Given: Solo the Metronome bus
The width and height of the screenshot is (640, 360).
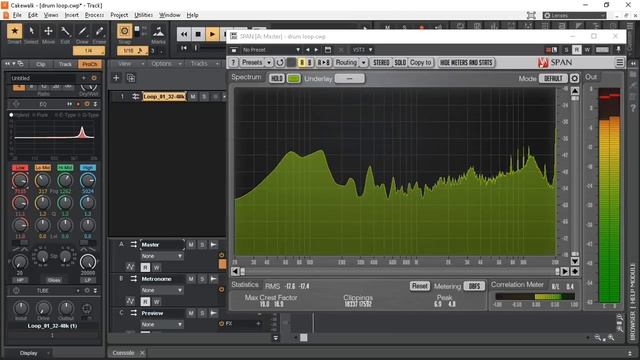Looking at the screenshot, I should point(202,279).
